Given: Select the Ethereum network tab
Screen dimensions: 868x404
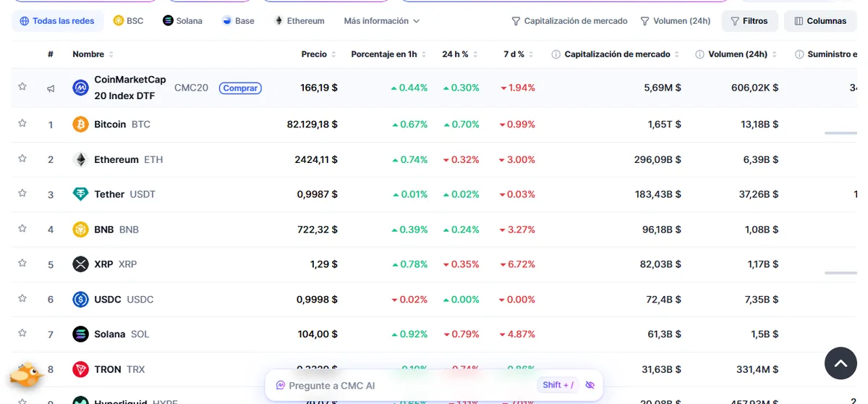Looking at the screenshot, I should [x=299, y=21].
